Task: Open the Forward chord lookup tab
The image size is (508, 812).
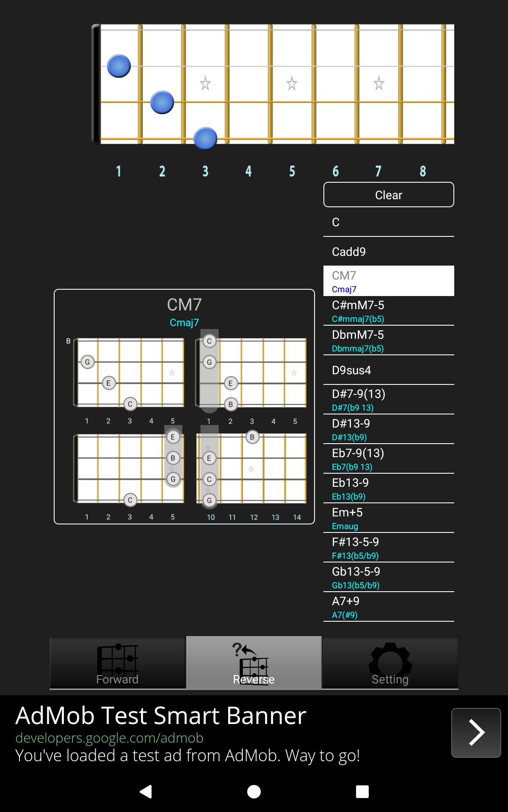Action: coord(118,663)
